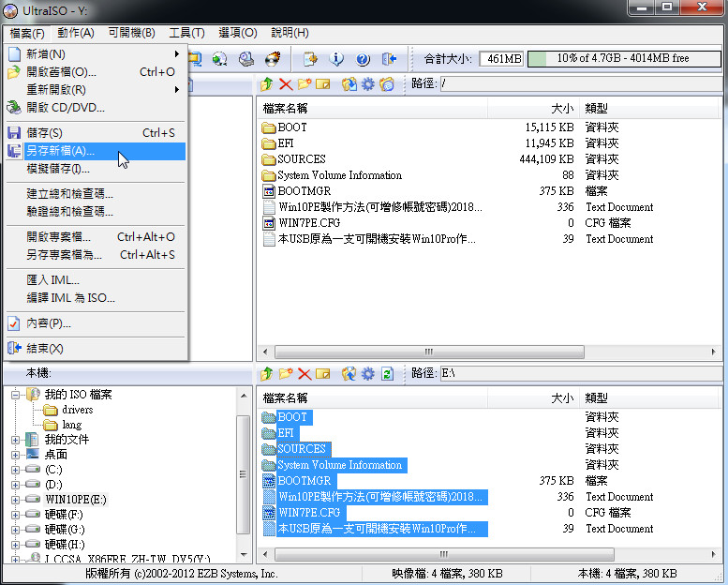Select the drivers folder in tree
Image resolution: width=728 pixels, height=585 pixels.
(x=77, y=410)
